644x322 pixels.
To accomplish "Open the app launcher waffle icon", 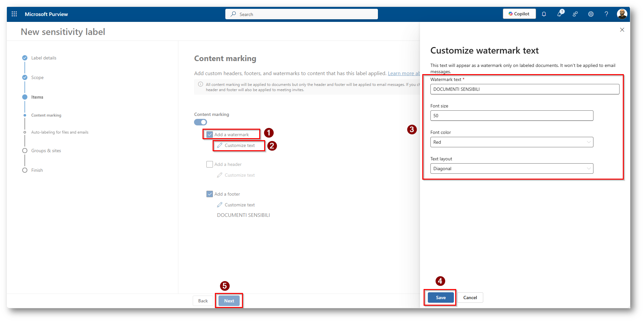I will tap(14, 14).
